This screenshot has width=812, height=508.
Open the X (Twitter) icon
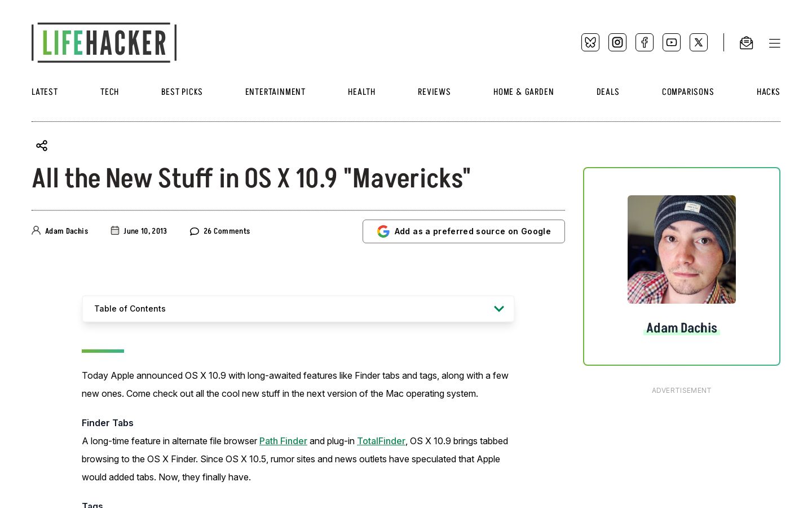[699, 42]
